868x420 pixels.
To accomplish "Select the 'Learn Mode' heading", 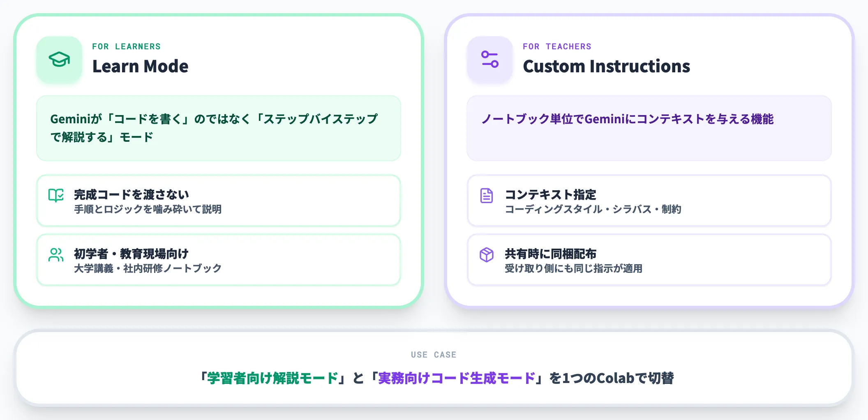I will coord(140,66).
